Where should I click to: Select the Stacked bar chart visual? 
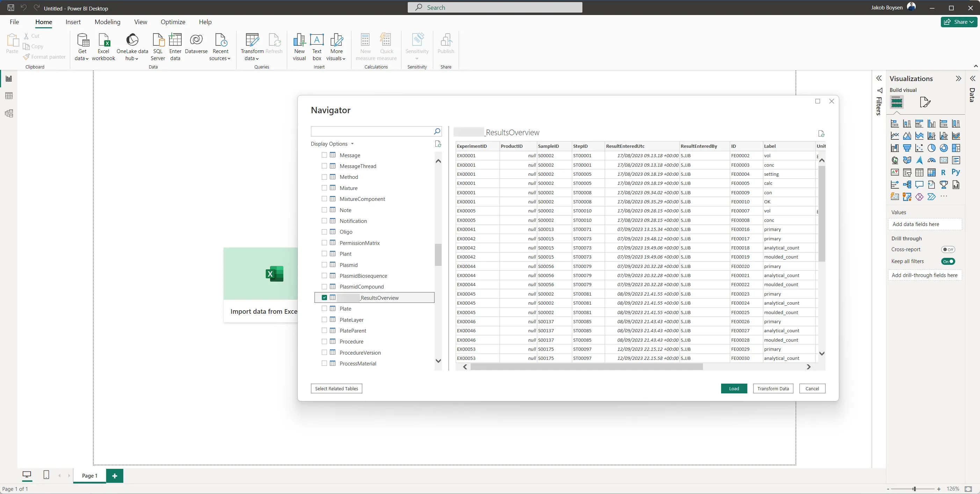(x=894, y=123)
